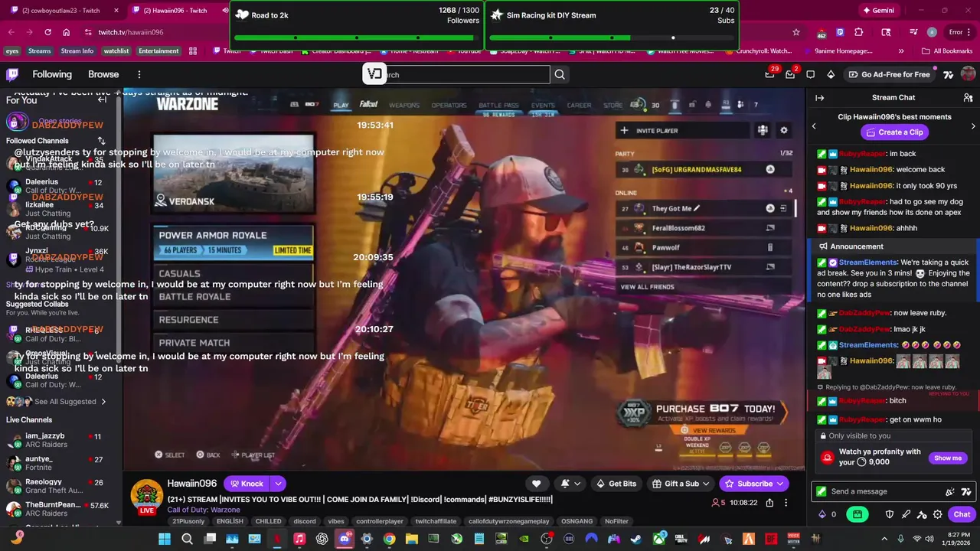Click Show me on profanity notice
980x551 pixels.
click(x=948, y=458)
